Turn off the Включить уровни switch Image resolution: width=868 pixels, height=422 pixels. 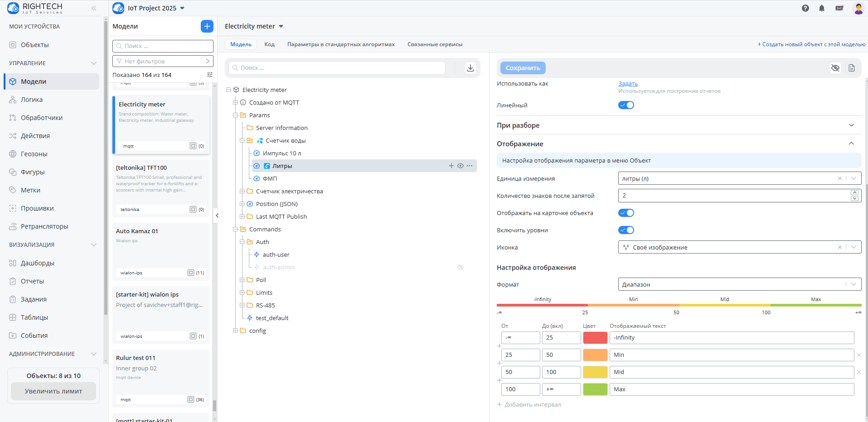(626, 230)
